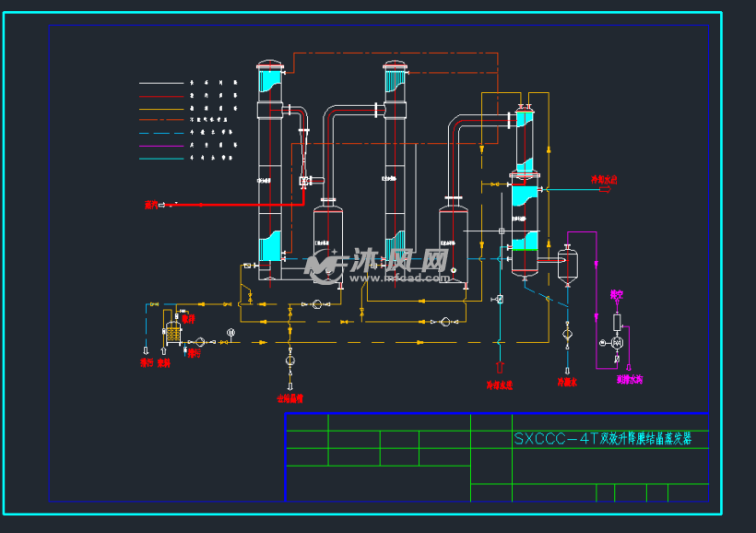Click the vacuum pump symbol below 抽空
The height and width of the screenshot is (533, 756).
click(618, 342)
